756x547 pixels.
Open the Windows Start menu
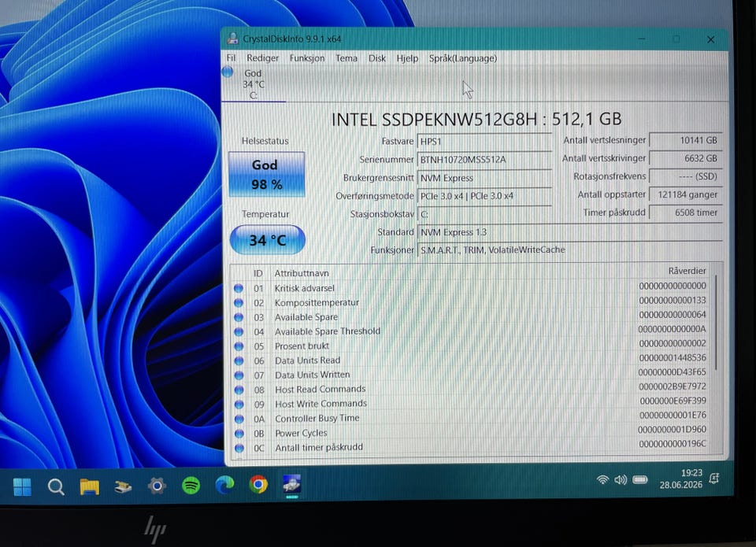pos(22,486)
